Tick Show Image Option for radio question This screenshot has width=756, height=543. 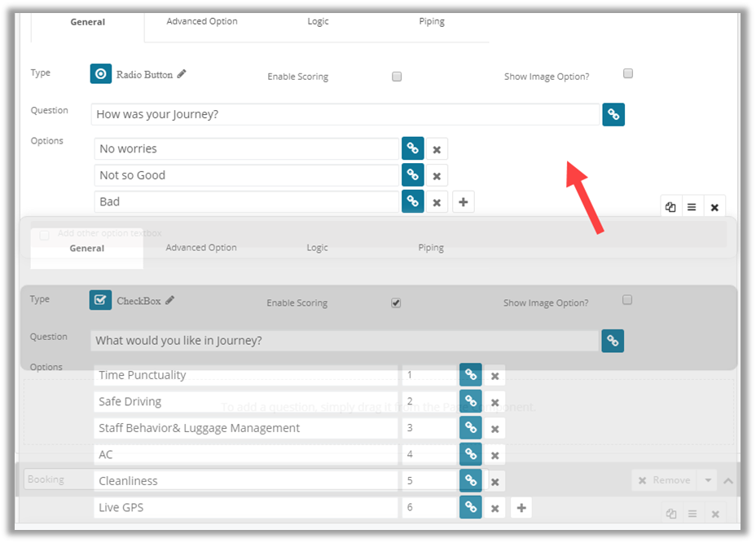[x=627, y=73]
